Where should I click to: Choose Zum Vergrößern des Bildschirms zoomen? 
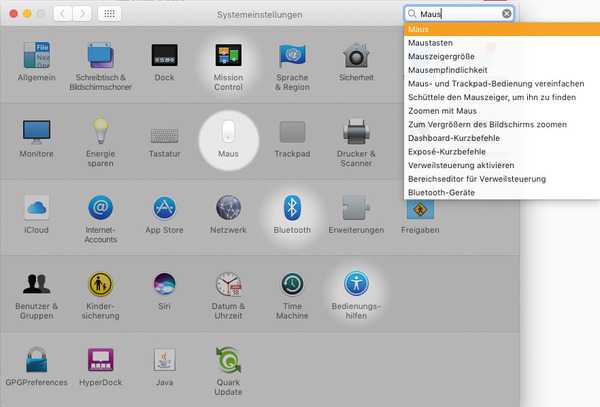coord(502,124)
